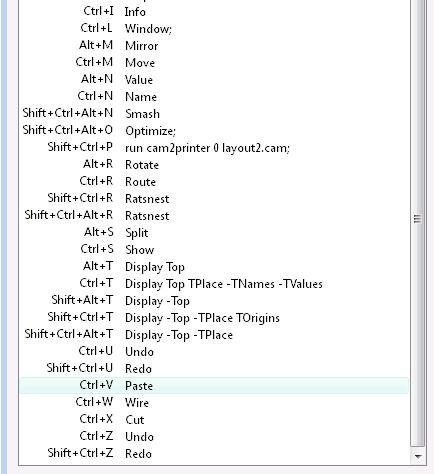Select the run cam2printer 0 layout2.cam; row
This screenshot has height=474, width=434.
[x=214, y=148]
